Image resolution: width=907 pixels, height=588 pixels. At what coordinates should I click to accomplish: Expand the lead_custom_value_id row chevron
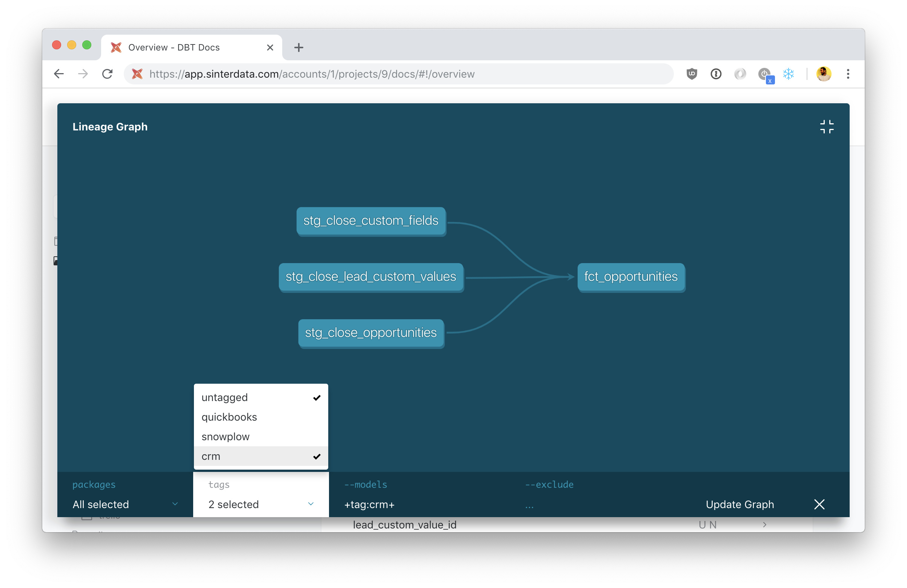(x=764, y=525)
